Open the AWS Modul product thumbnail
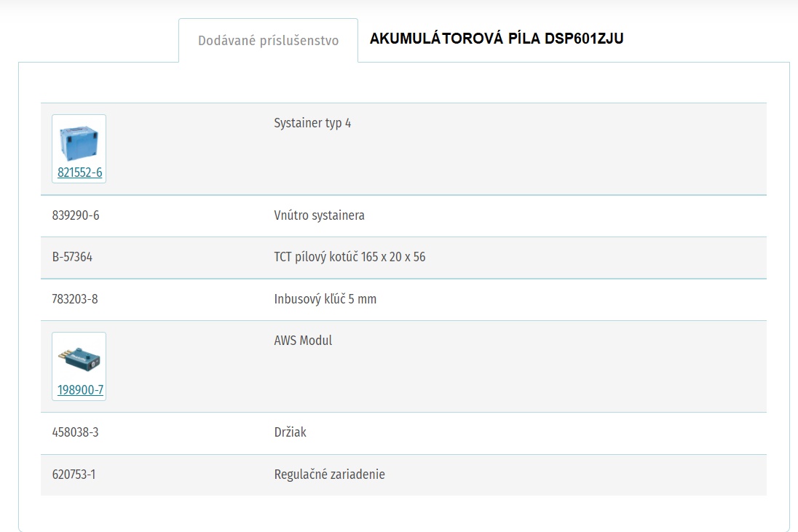This screenshot has height=532, width=798. pyautogui.click(x=79, y=360)
